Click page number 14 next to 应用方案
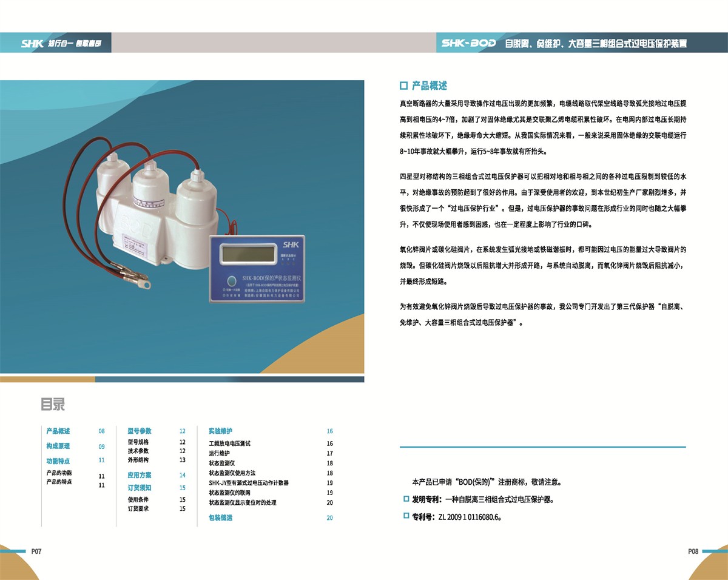This screenshot has width=728, height=580. pyautogui.click(x=183, y=475)
